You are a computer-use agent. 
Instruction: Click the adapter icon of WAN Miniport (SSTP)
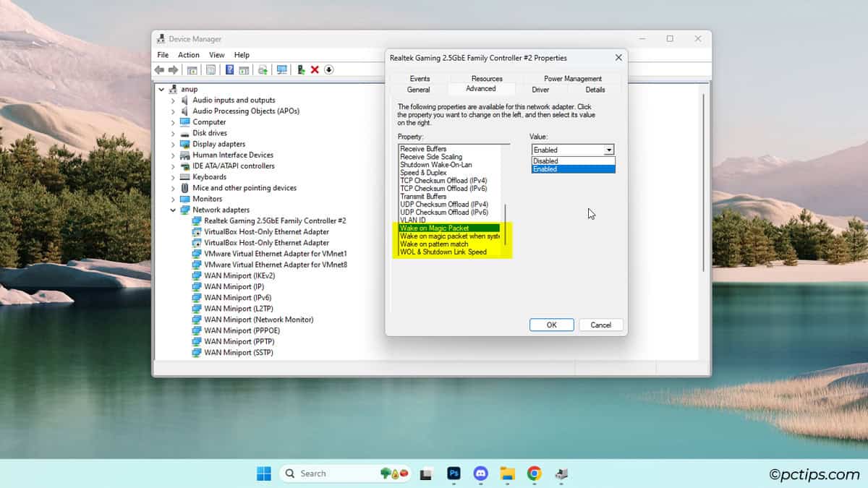coord(197,353)
